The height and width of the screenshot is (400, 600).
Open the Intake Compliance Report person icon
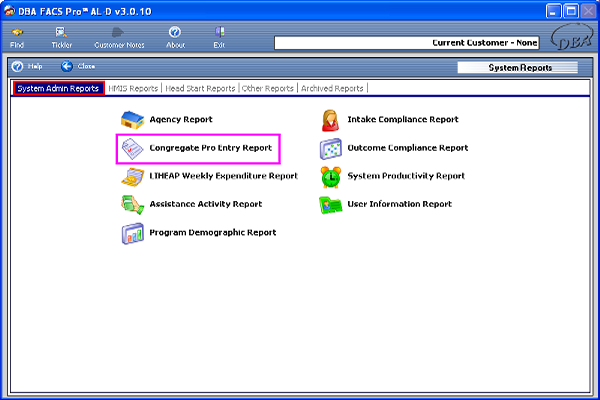330,120
